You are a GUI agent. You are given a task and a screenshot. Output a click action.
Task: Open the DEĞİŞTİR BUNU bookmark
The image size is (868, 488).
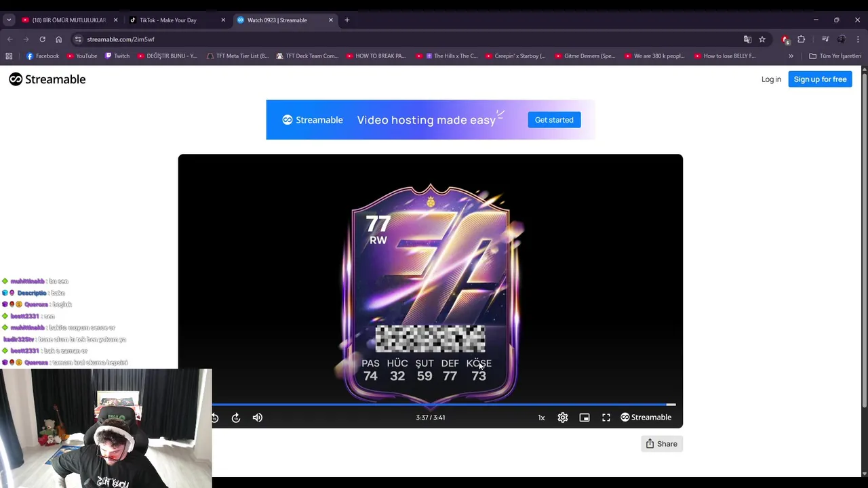pos(167,56)
